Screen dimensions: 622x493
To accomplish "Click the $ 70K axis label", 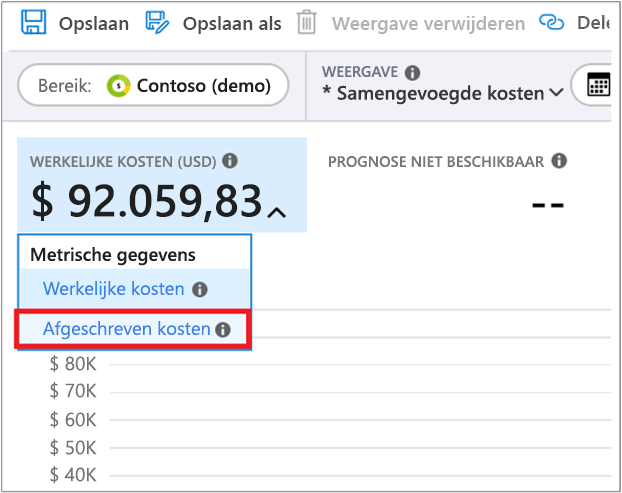I will 73,391.
